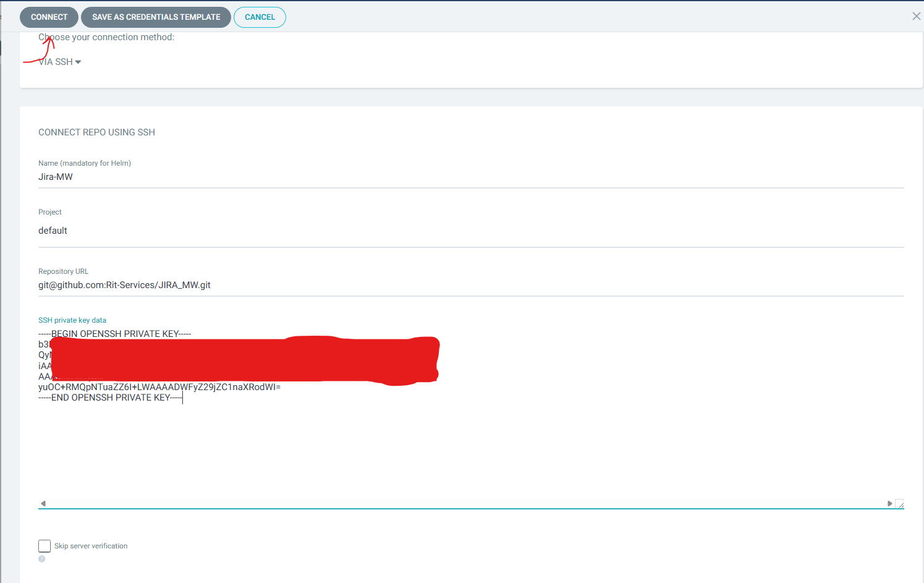
Task: Click the caret arrow beside VIA SSH
Action: 78,62
